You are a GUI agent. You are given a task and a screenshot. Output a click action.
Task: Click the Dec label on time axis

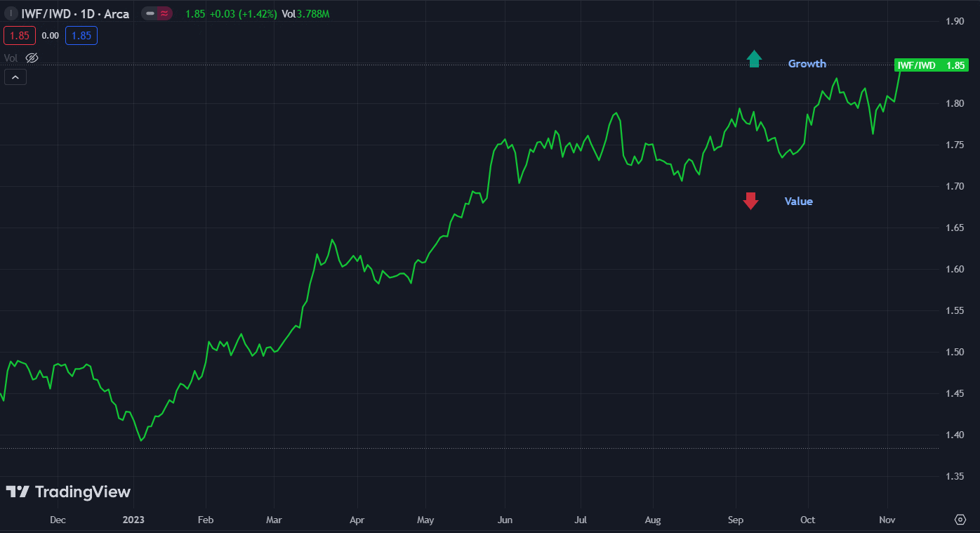(x=58, y=520)
